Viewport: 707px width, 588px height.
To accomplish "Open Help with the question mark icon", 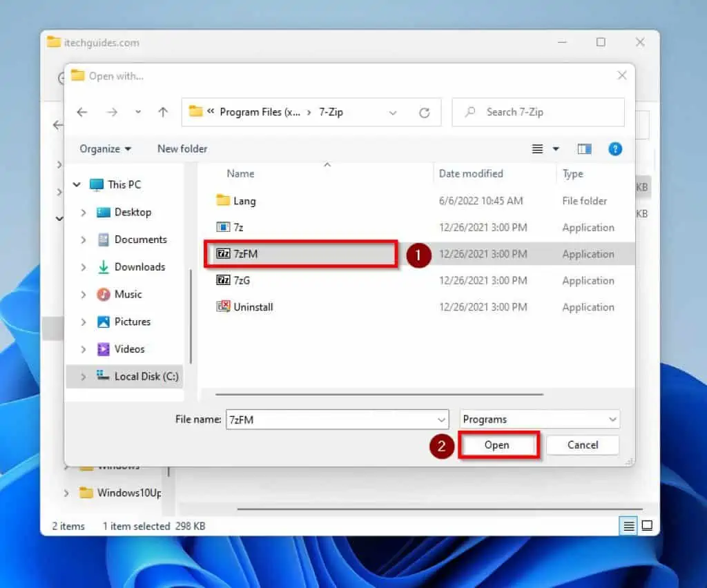I will click(615, 148).
